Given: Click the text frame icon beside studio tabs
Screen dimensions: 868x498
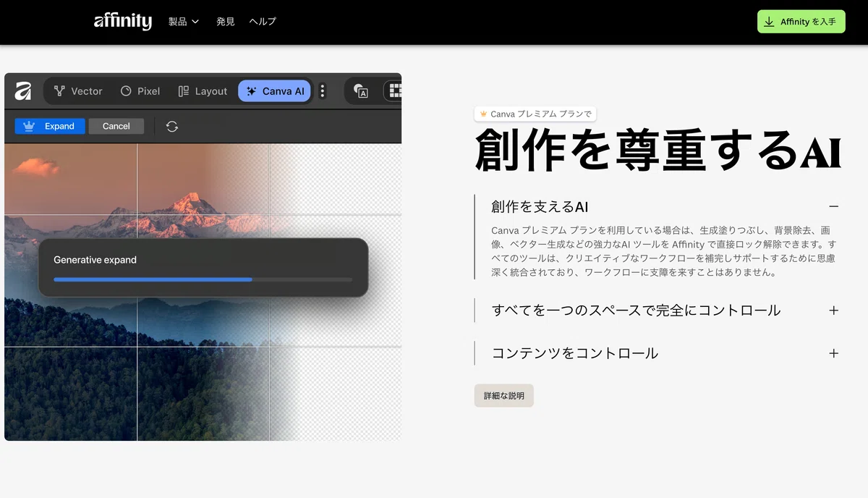Looking at the screenshot, I should pos(361,91).
